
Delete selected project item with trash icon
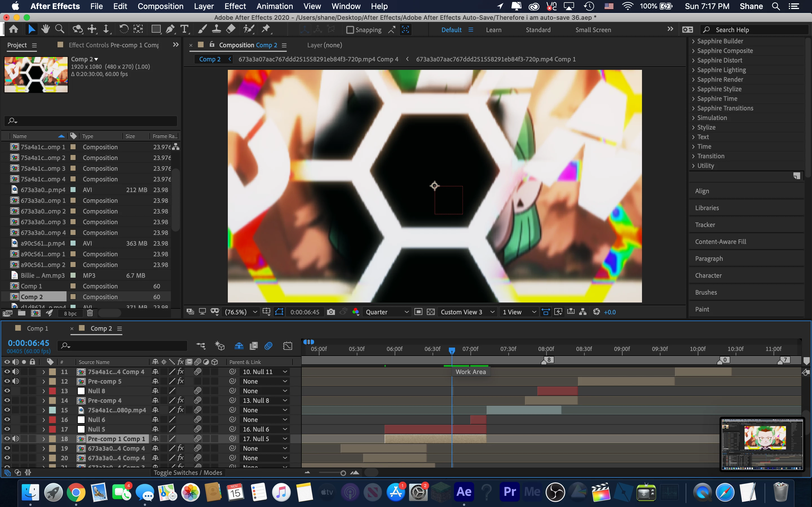(90, 313)
